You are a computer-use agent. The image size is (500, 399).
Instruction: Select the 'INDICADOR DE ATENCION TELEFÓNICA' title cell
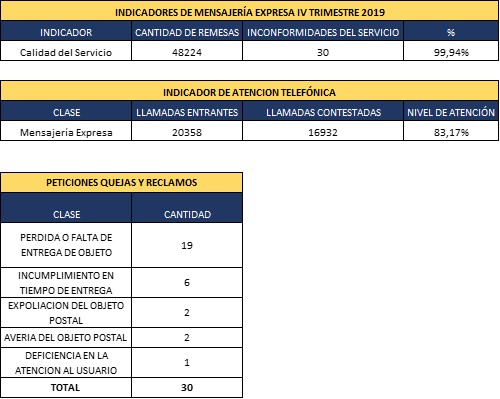[x=250, y=92]
